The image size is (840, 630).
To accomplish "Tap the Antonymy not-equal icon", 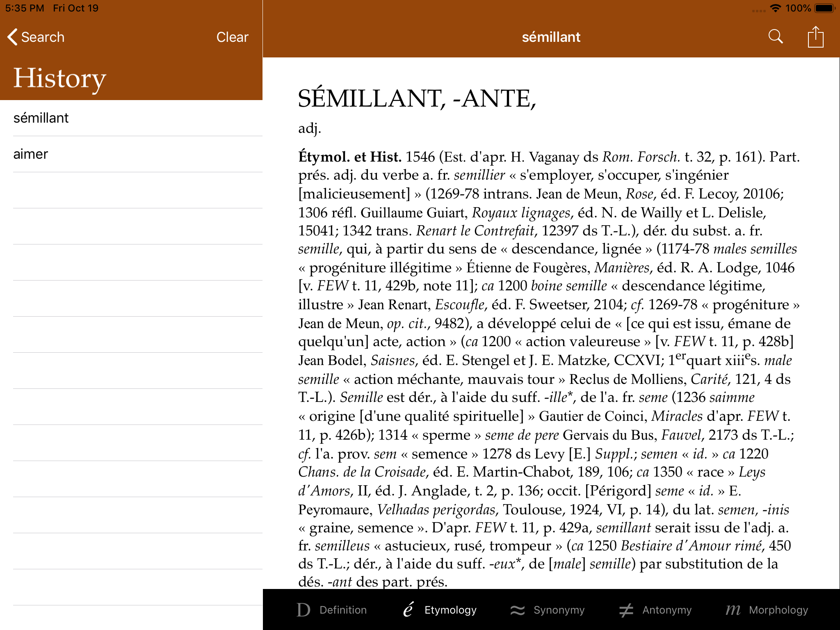I will (626, 610).
